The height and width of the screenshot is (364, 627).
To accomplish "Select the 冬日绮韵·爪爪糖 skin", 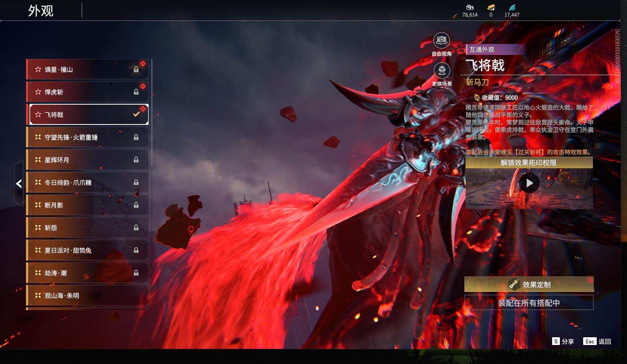I will (x=87, y=182).
